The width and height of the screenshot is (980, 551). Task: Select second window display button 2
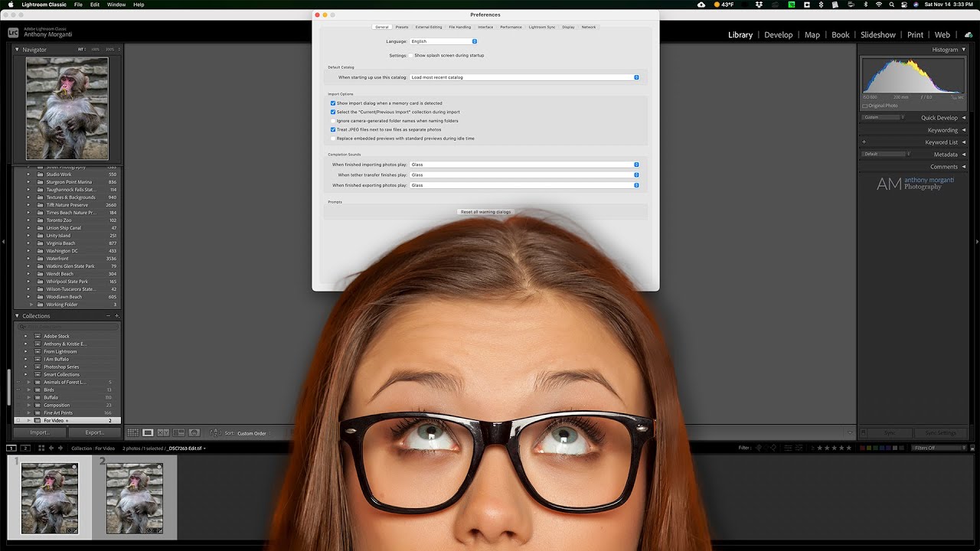coord(25,448)
